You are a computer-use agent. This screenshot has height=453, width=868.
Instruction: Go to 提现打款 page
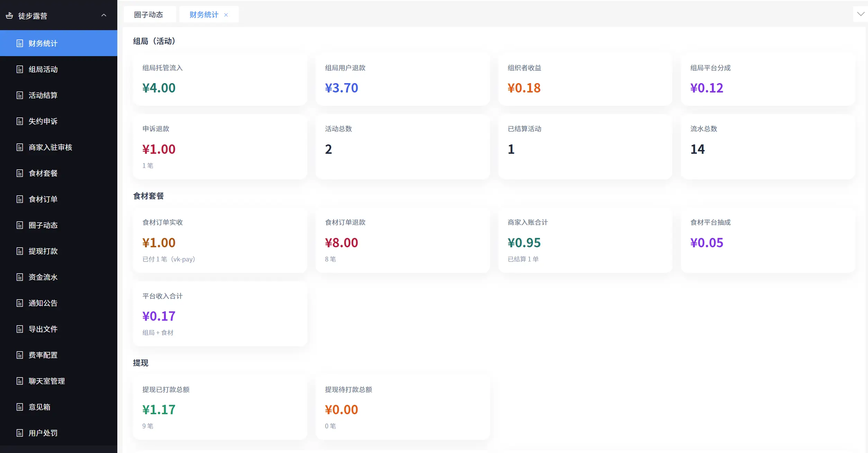tap(58, 251)
